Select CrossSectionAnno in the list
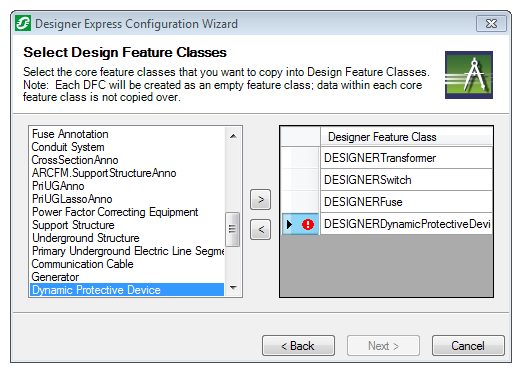522x373 pixels. point(127,160)
